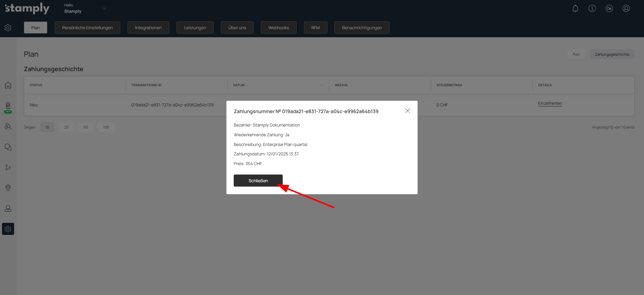Click the Einzelheiten details link

pyautogui.click(x=550, y=103)
